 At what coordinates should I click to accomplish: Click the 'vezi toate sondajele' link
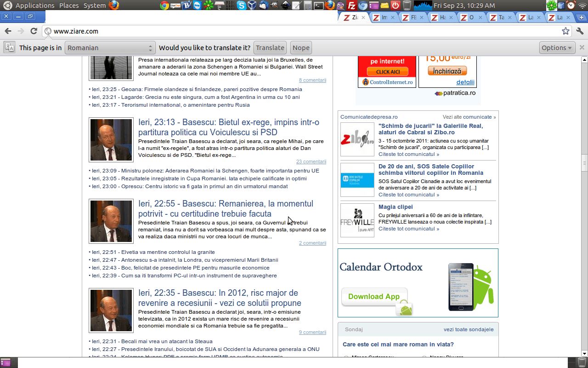(x=468, y=329)
